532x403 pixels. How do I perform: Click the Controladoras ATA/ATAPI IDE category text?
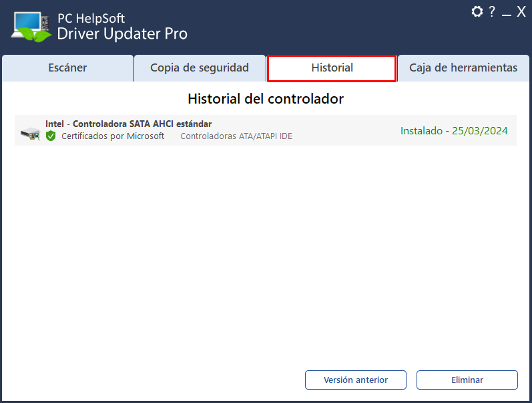tap(236, 136)
